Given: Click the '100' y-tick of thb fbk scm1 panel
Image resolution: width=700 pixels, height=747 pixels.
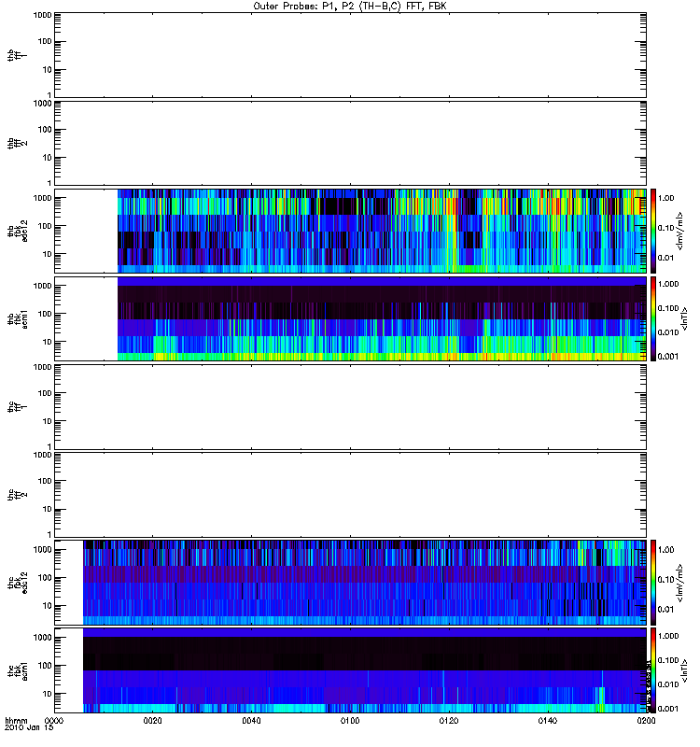Looking at the screenshot, I should point(45,314).
